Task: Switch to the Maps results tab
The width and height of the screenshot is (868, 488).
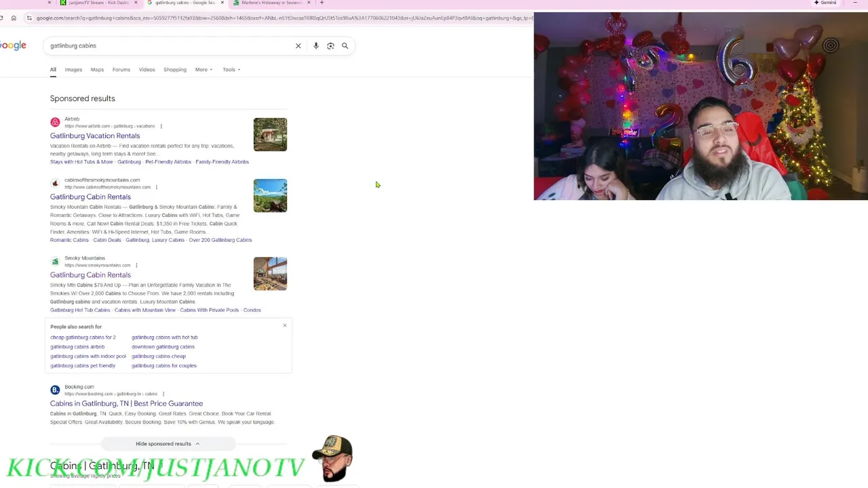Action: (97, 70)
